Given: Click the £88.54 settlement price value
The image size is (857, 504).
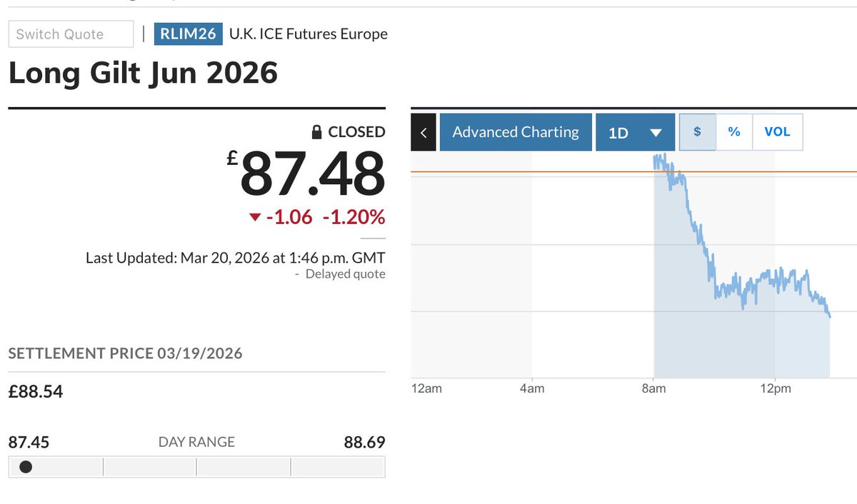Looking at the screenshot, I should coord(36,392).
